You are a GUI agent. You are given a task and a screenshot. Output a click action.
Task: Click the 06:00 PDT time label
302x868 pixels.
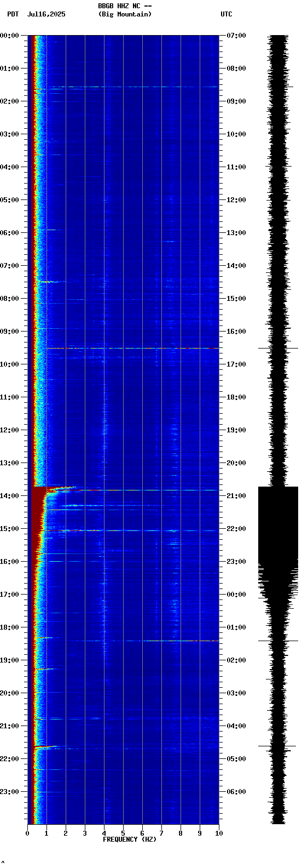pyautogui.click(x=9, y=233)
